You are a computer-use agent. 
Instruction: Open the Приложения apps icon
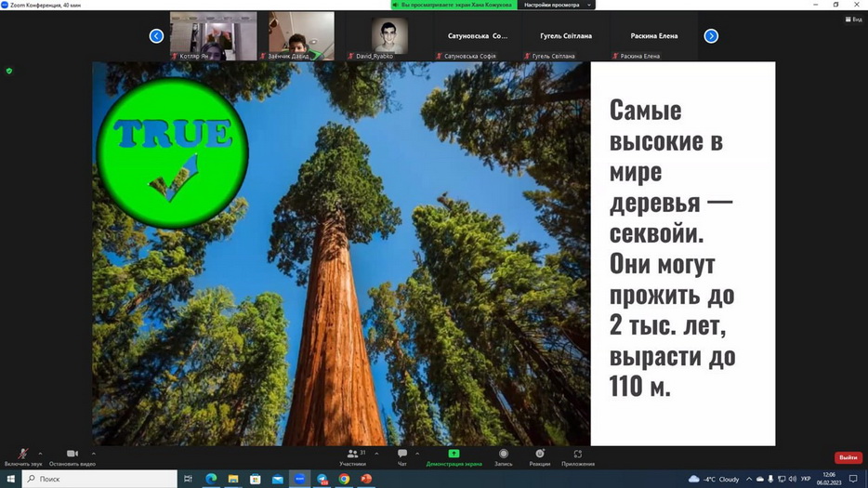click(577, 455)
